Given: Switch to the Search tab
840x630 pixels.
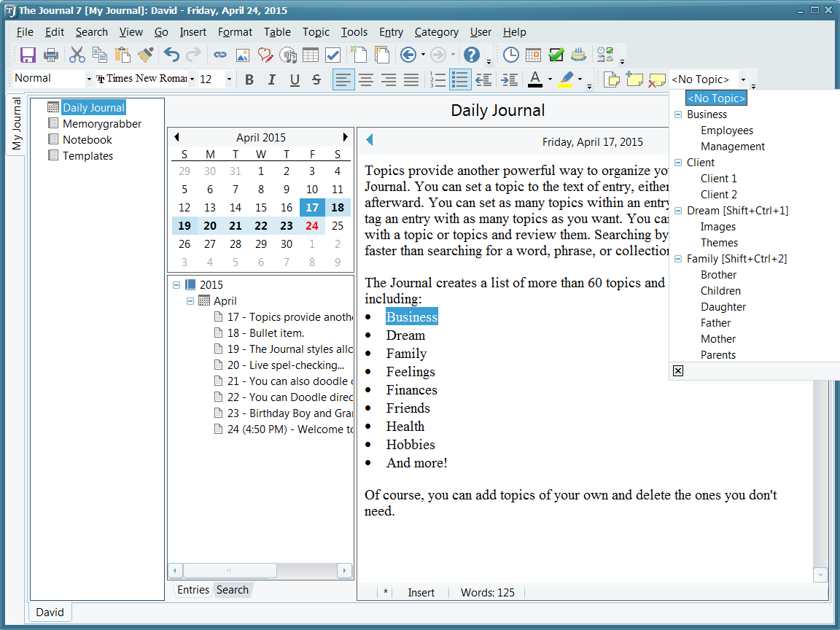Looking at the screenshot, I should coord(232,590).
